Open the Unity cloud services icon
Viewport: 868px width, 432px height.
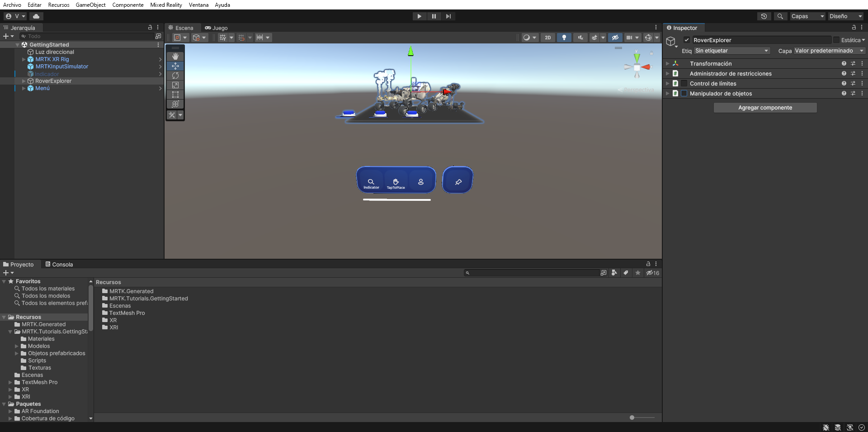coord(36,16)
